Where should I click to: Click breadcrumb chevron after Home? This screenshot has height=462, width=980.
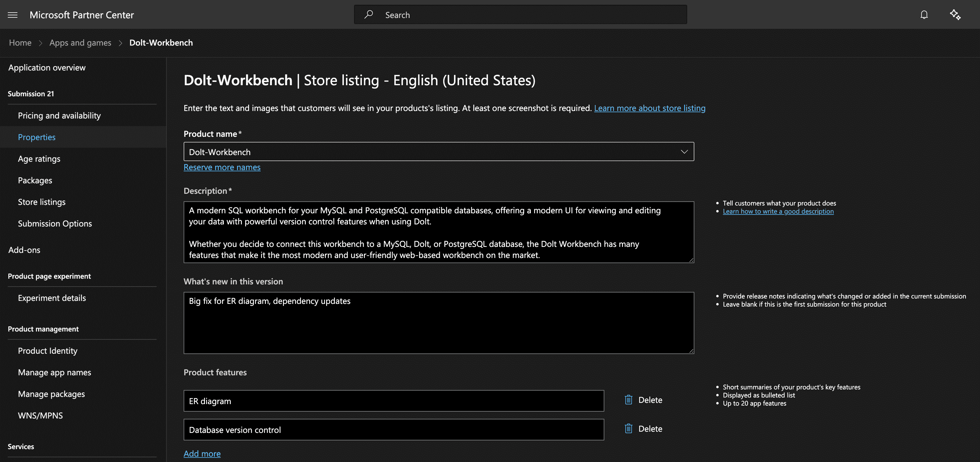click(40, 43)
